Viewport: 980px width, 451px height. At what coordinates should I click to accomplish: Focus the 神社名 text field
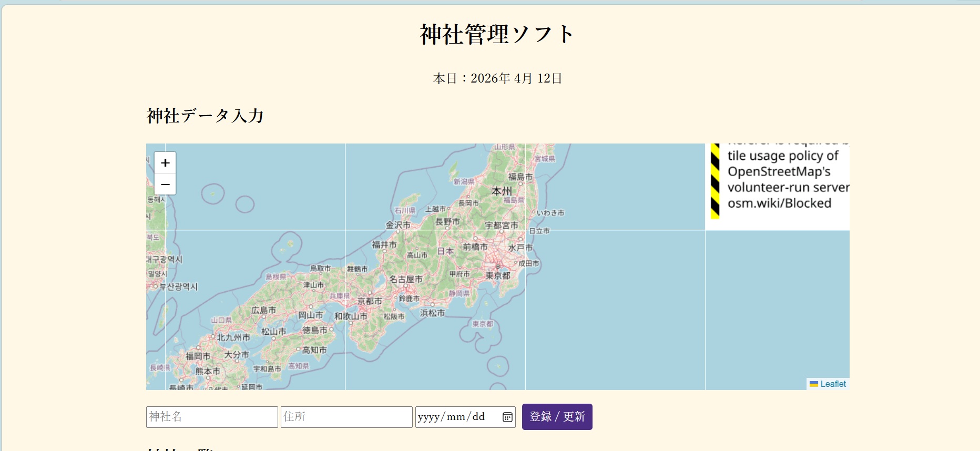[x=212, y=417]
